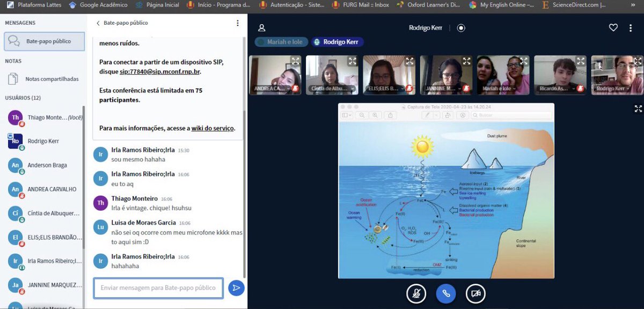Open Notas compartilhadas
This screenshot has height=309, width=644.
tap(45, 79)
